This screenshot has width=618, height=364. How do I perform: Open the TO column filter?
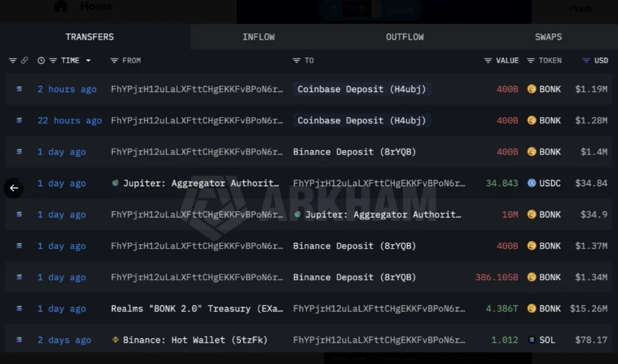296,60
